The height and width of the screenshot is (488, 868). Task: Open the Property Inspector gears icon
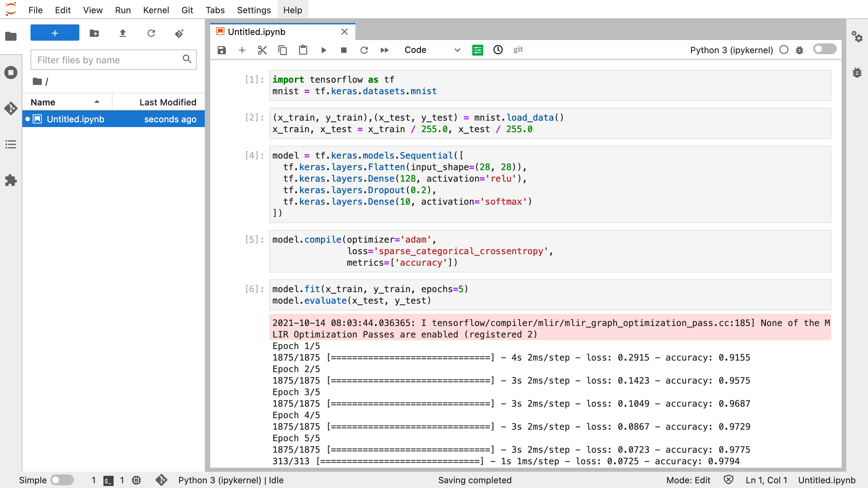[857, 36]
